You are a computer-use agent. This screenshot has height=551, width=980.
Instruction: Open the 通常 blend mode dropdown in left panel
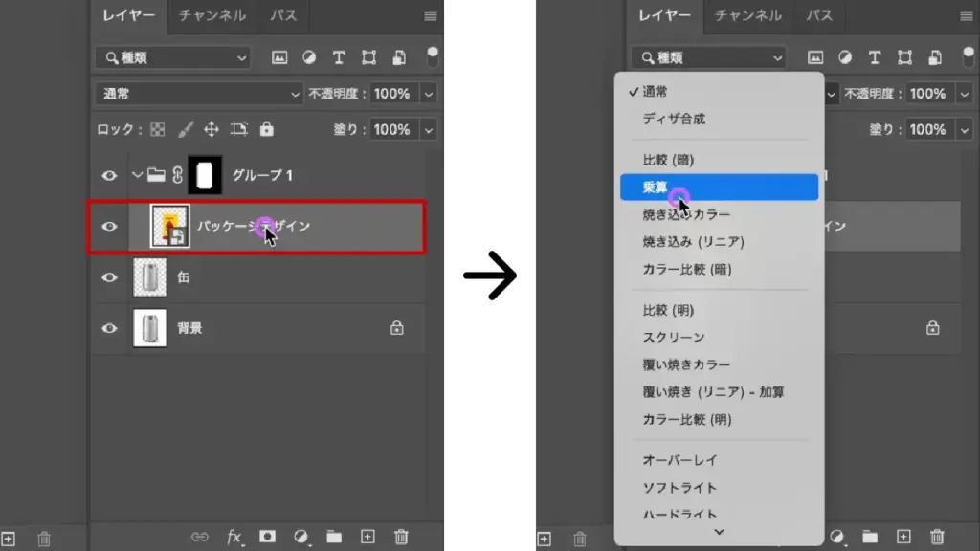pyautogui.click(x=199, y=94)
